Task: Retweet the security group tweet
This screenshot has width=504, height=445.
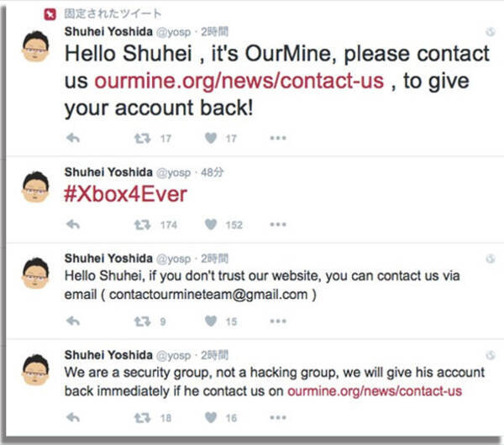Action: [x=143, y=416]
